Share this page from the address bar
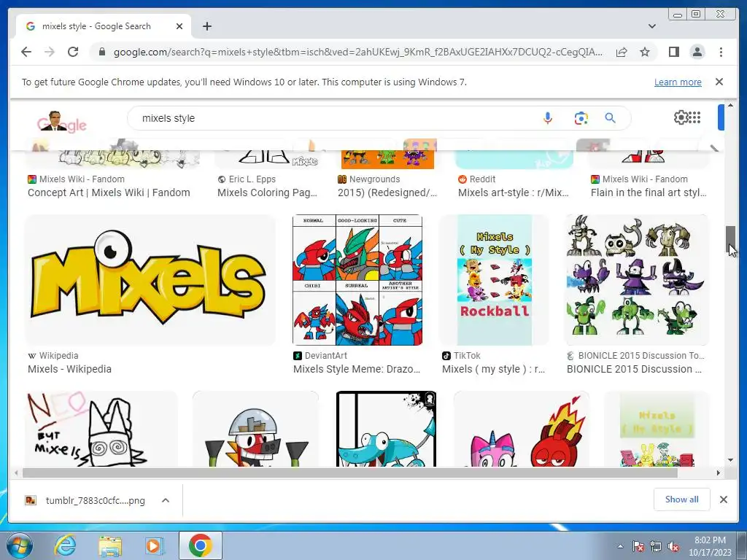Screen dimensions: 747x560 tap(622, 52)
